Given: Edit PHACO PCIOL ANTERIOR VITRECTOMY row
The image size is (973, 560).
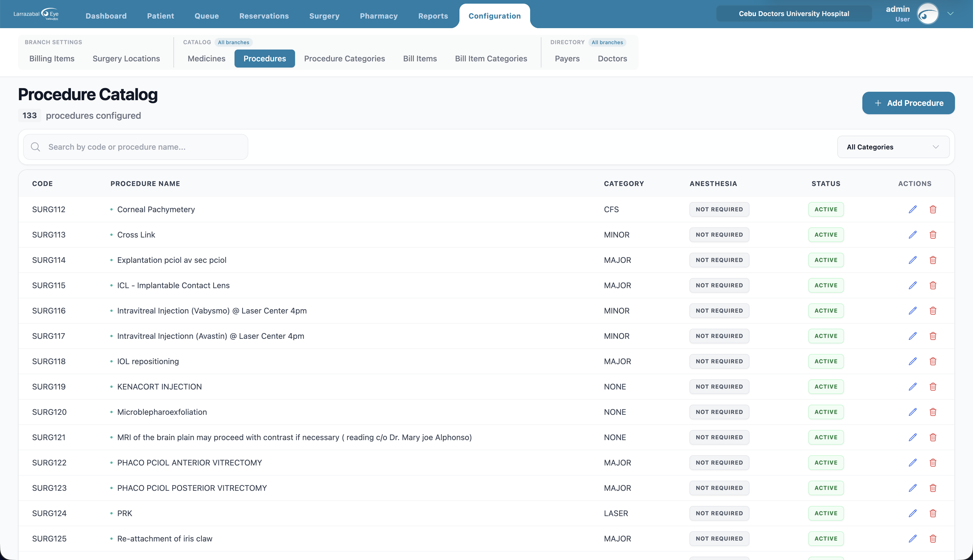Looking at the screenshot, I should 912,463.
